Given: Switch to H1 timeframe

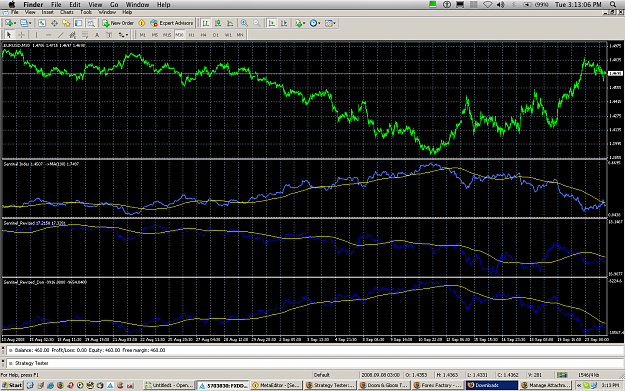Looking at the screenshot, I should point(191,35).
